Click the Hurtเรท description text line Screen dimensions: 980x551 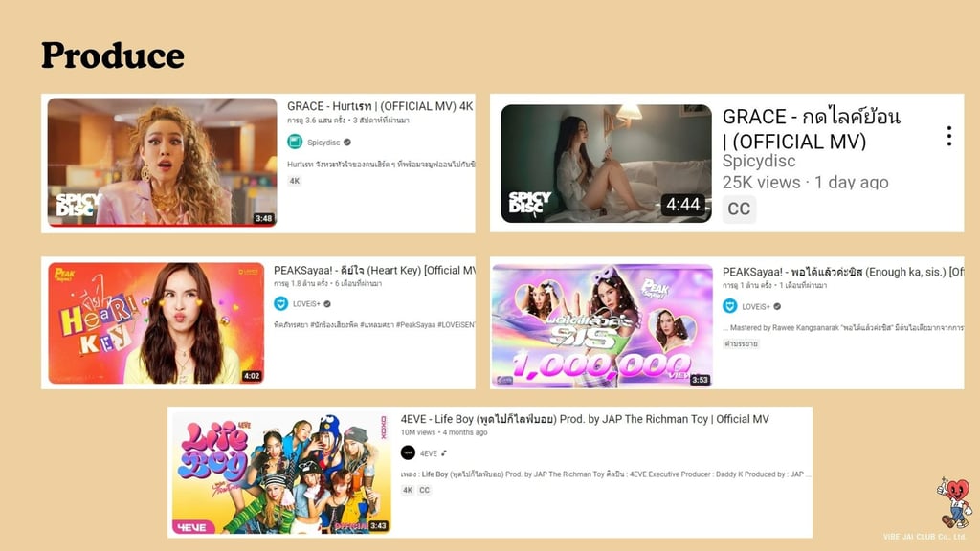pyautogui.click(x=381, y=164)
